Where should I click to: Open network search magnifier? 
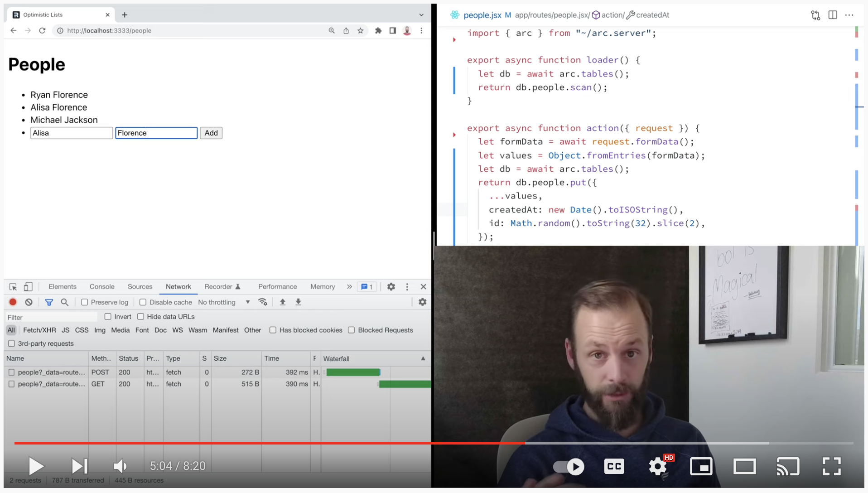(65, 302)
